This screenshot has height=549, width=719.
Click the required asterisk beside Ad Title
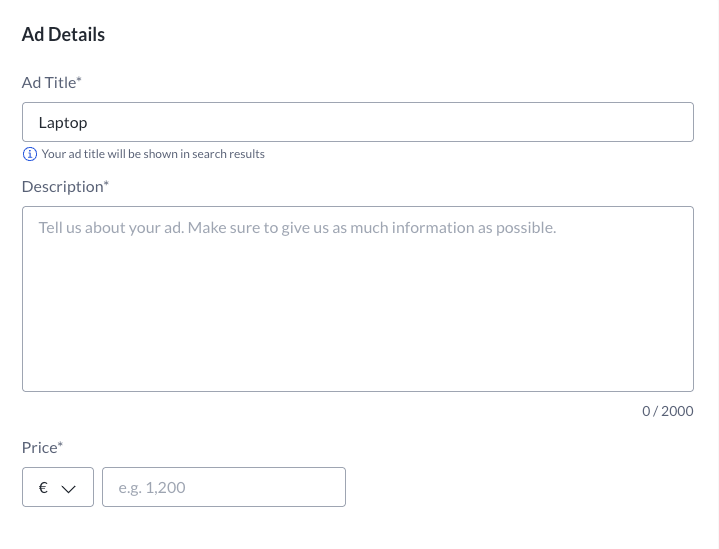79,81
